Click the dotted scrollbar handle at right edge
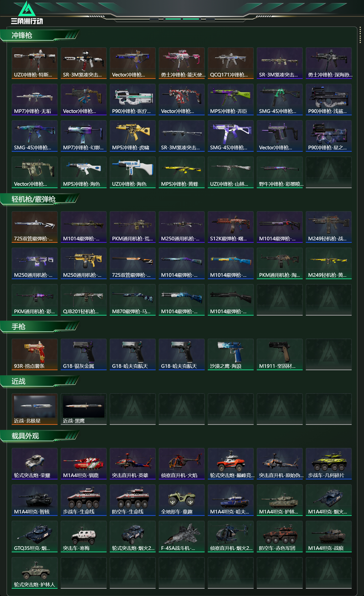This screenshot has height=596, width=364. click(x=360, y=36)
